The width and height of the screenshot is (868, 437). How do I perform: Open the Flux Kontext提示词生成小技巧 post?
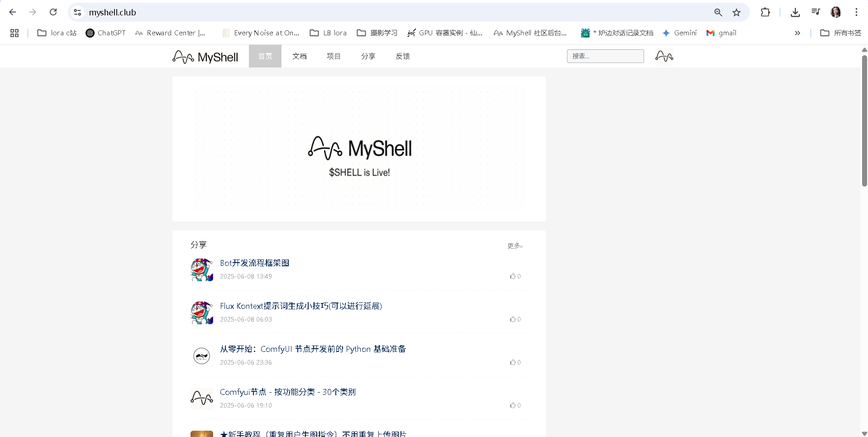pyautogui.click(x=301, y=306)
